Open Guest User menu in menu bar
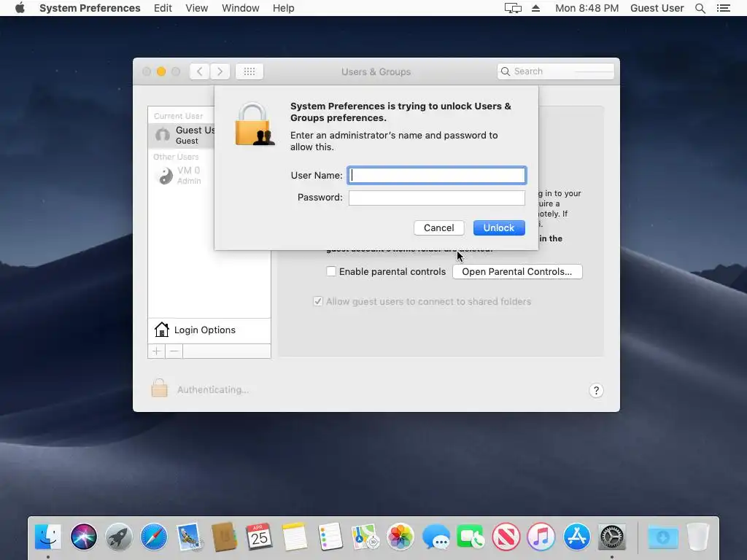The image size is (747, 560). (657, 8)
